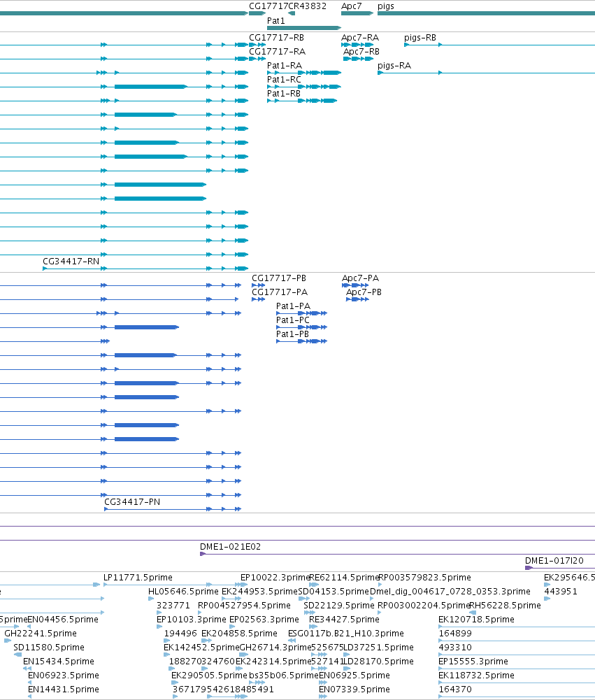
Task: Click the DME1-021E02 clone label
Action: coord(230,547)
